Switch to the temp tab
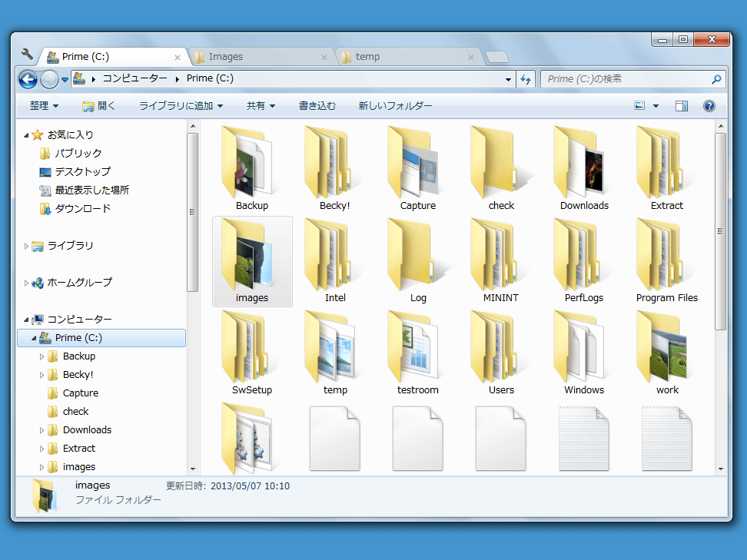This screenshot has height=560, width=747. (407, 57)
